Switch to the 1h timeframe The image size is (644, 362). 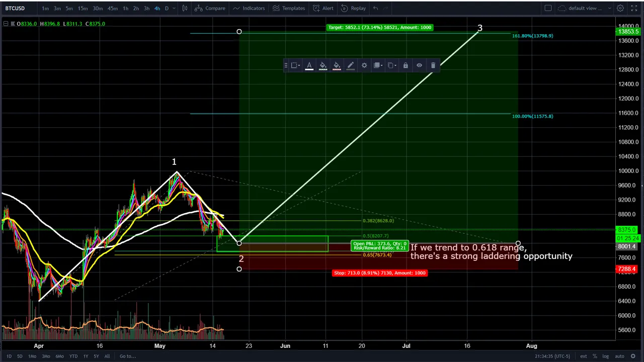click(125, 8)
